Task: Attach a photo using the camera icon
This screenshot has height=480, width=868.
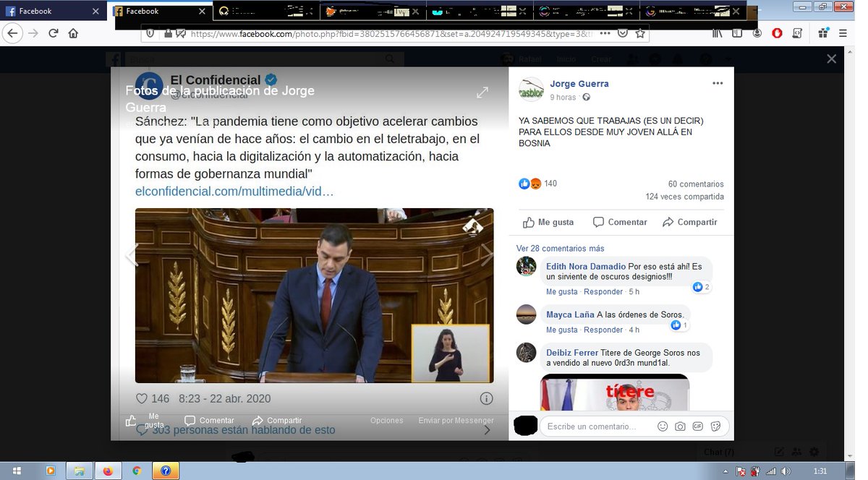Action: pos(680,427)
